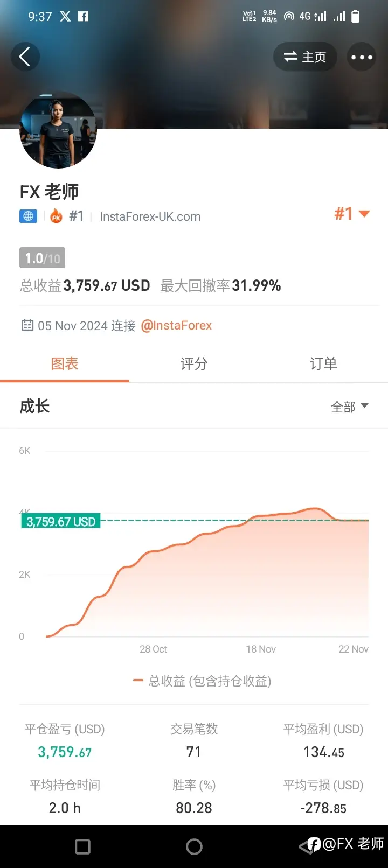Tap the Facebook notification icon in status bar

click(83, 16)
